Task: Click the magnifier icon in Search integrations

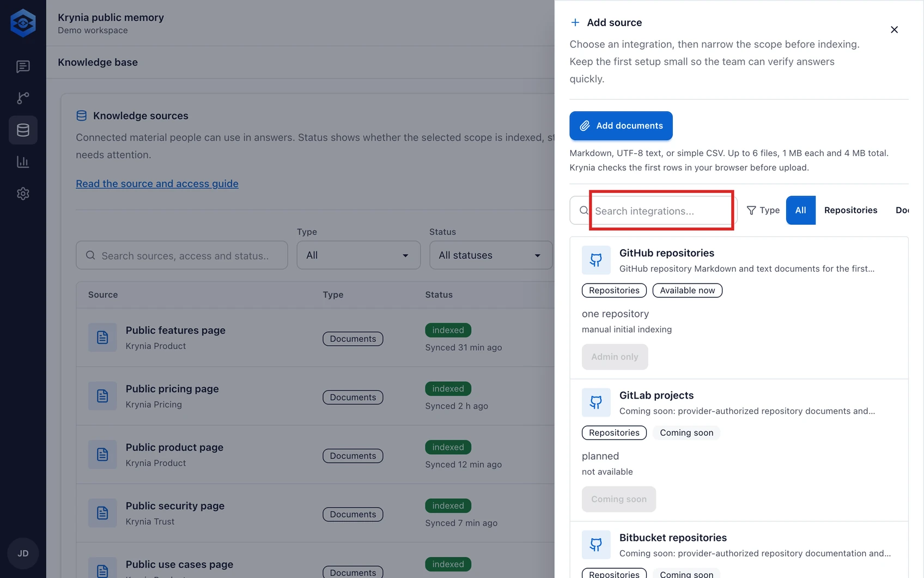Action: pyautogui.click(x=584, y=210)
